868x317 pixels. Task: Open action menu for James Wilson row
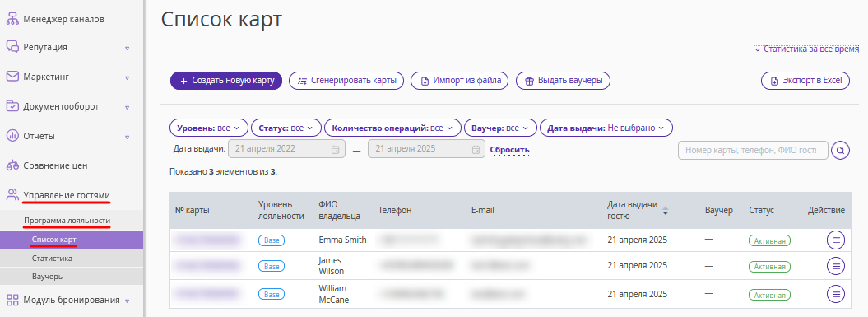point(836,266)
